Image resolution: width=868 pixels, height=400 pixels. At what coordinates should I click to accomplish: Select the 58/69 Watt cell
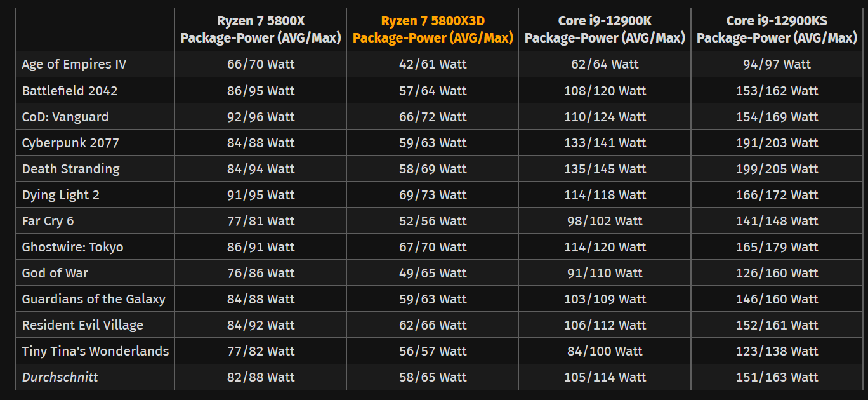[433, 169]
